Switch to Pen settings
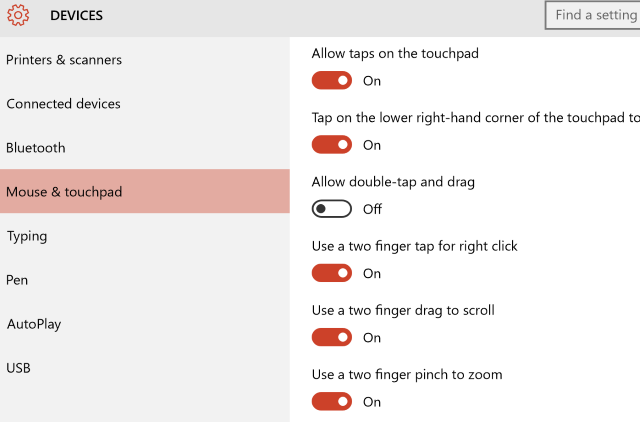Screen dimensions: 640x422 [17, 280]
